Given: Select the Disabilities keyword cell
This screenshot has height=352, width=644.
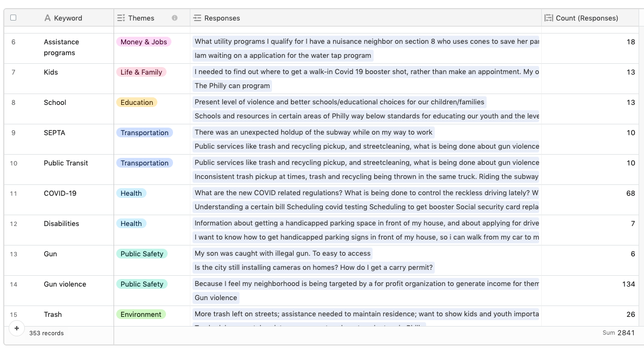Looking at the screenshot, I should pyautogui.click(x=76, y=230).
